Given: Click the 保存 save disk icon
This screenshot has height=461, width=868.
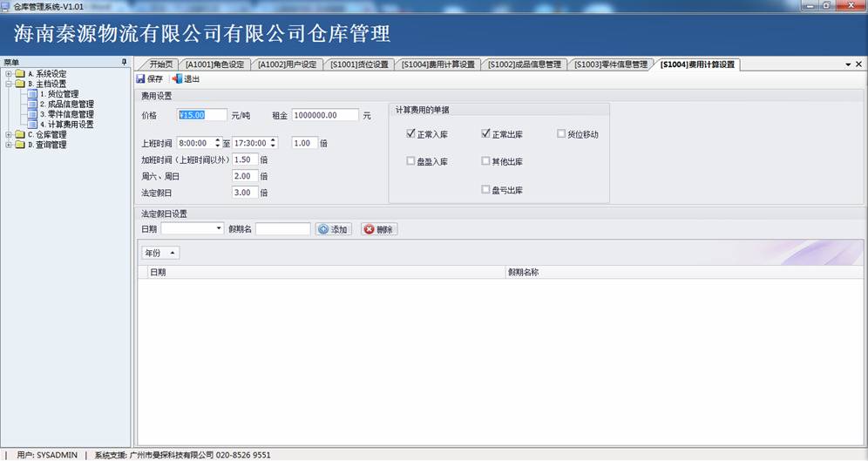Looking at the screenshot, I should coord(140,79).
